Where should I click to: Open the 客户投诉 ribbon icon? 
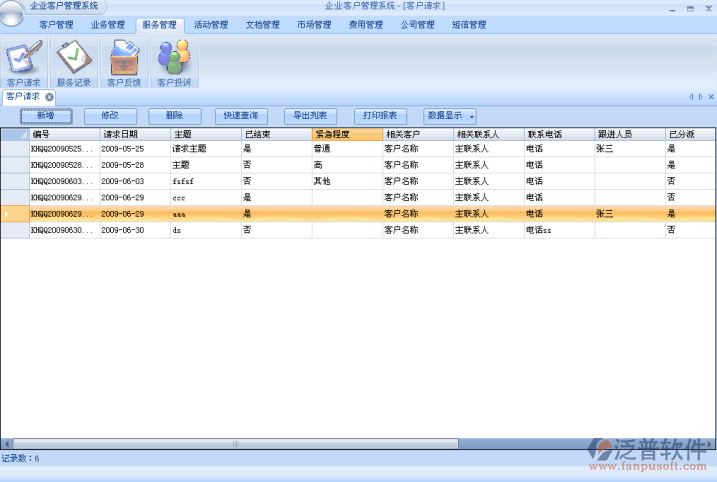[173, 60]
